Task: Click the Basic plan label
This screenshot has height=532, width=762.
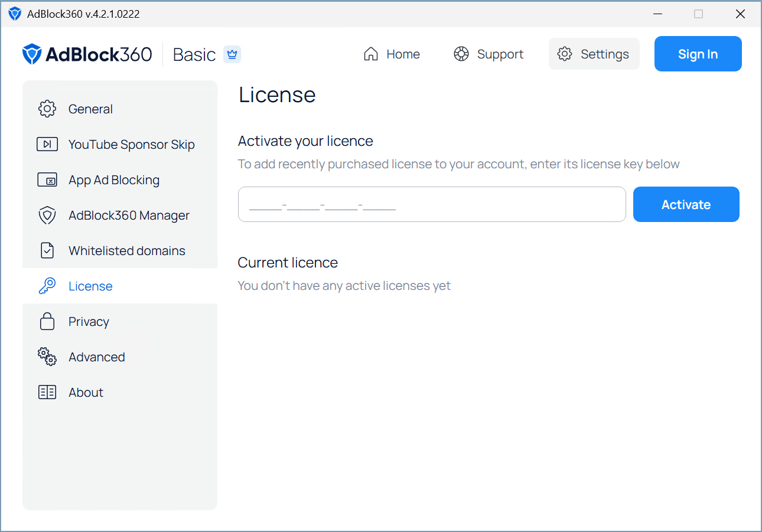Action: click(194, 54)
